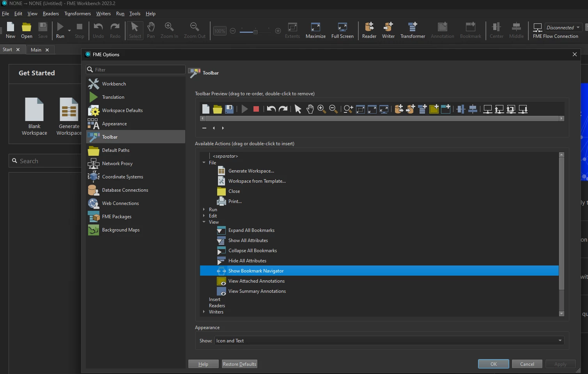Expand the Run group in Available Actions
The image size is (588, 374).
coord(204,210)
